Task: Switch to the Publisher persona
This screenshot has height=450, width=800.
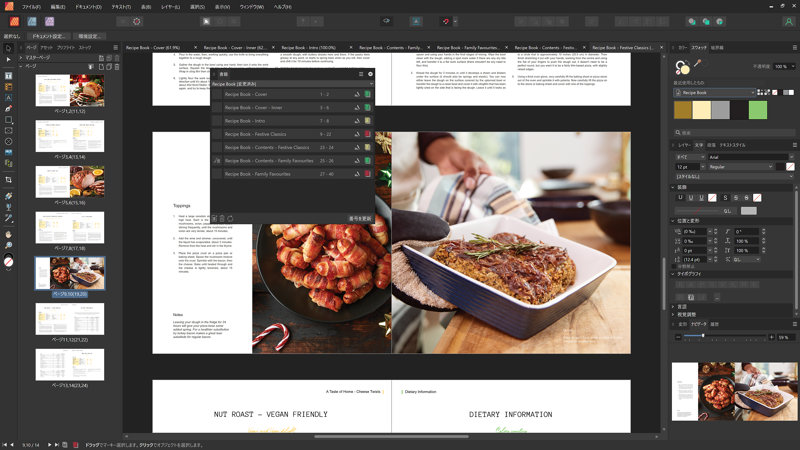Action: tap(14, 21)
